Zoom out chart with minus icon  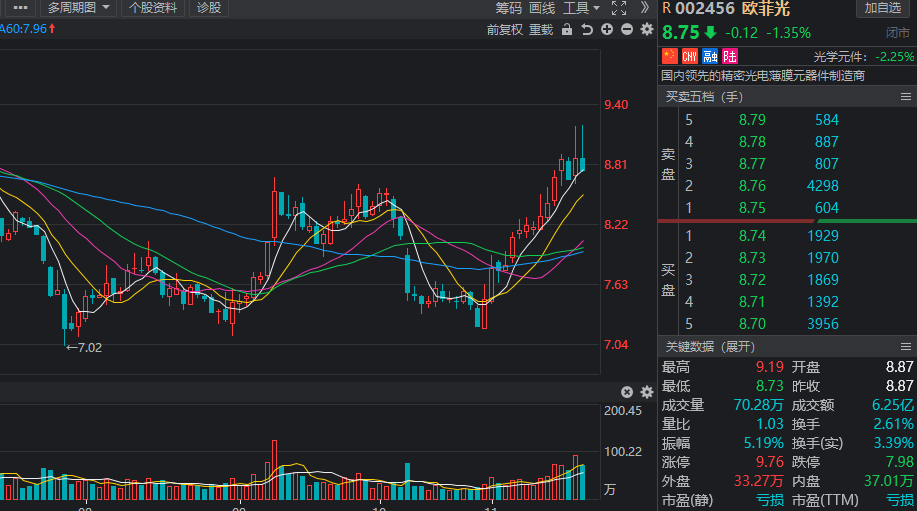627,30
